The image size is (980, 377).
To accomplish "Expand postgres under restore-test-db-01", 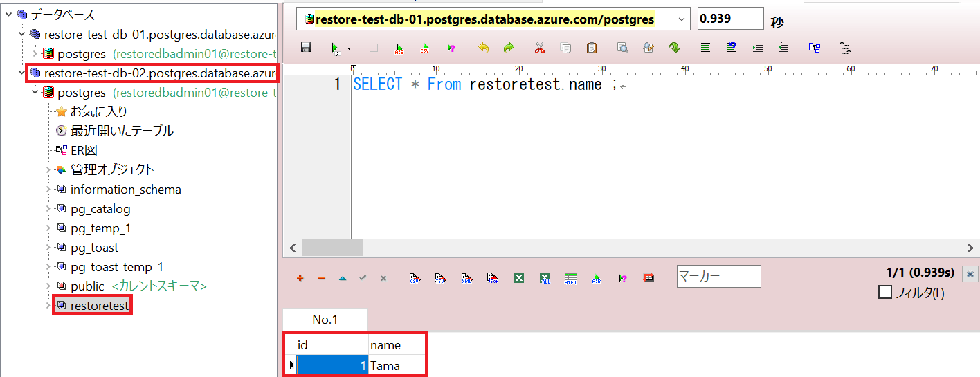I will point(36,53).
